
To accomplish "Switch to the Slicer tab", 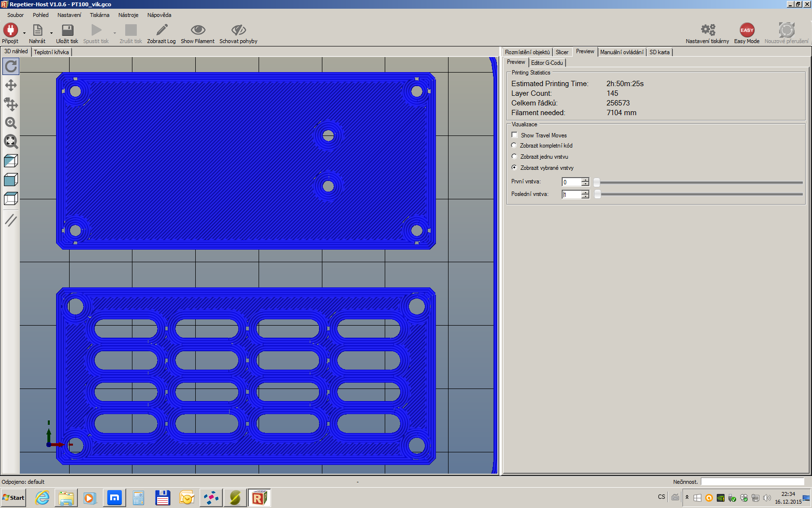I will pos(562,52).
